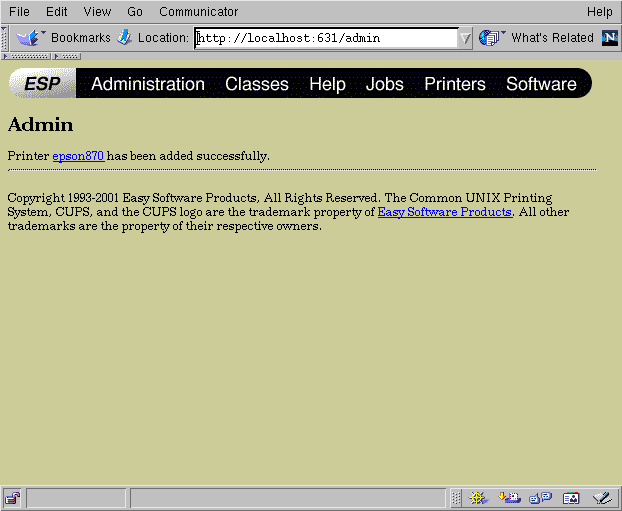622x511 pixels.
Task: Open Navigator from the component bar
Action: [x=478, y=498]
